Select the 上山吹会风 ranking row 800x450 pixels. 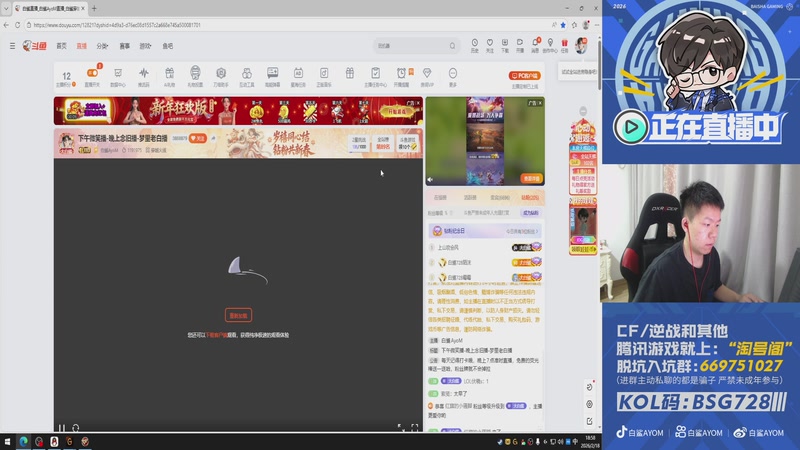[485, 247]
